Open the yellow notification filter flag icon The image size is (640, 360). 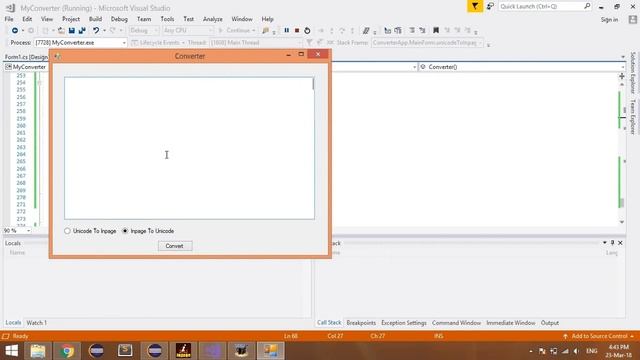click(475, 6)
